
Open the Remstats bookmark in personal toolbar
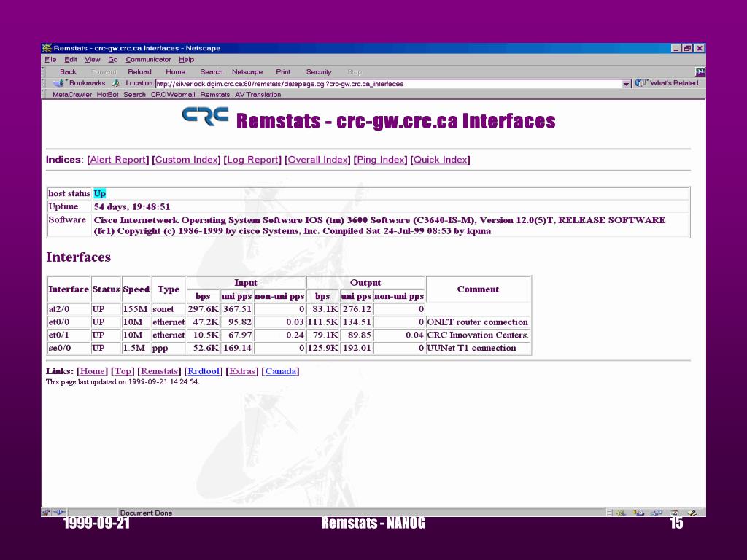tap(215, 94)
